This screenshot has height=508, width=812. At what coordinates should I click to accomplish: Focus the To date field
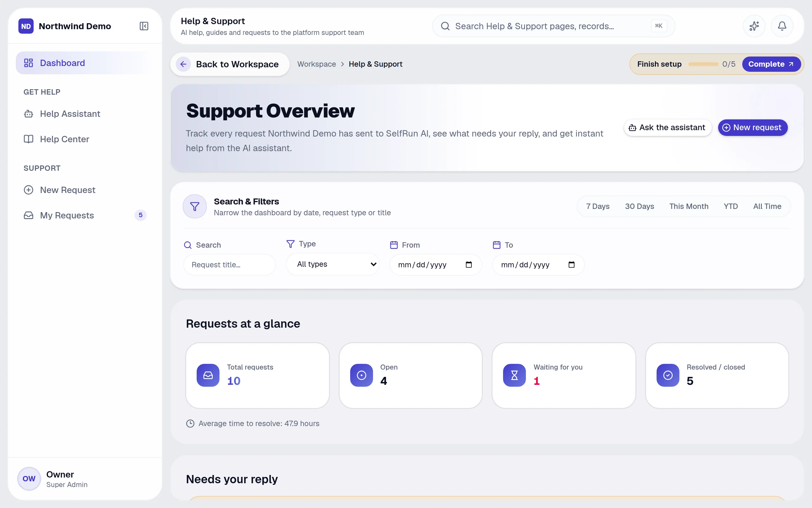(538, 265)
